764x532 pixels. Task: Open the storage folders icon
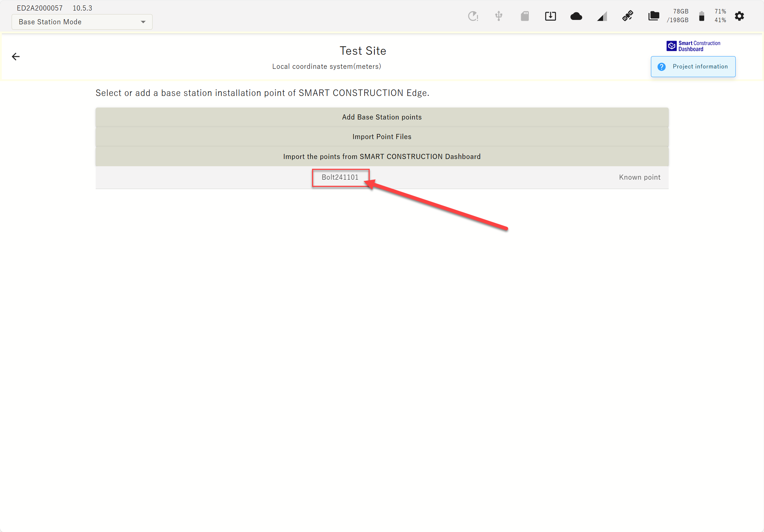[x=654, y=16]
